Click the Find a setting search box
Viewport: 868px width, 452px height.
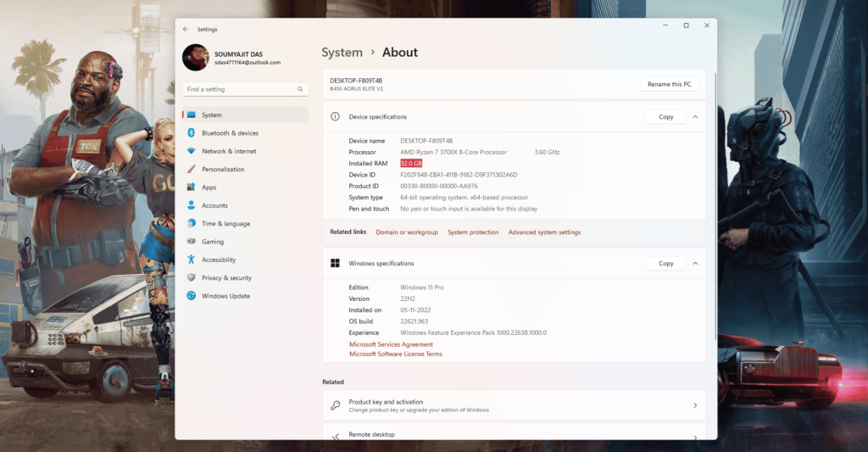coord(245,89)
